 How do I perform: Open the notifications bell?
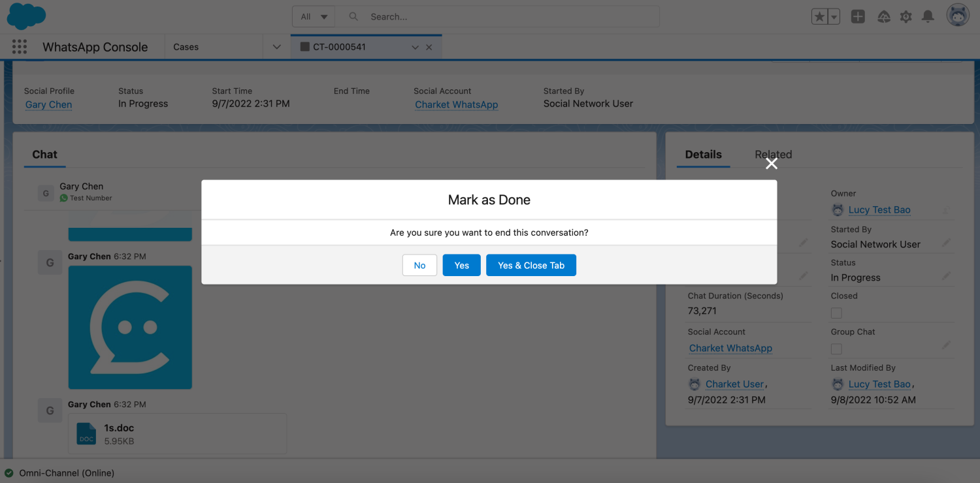point(928,17)
